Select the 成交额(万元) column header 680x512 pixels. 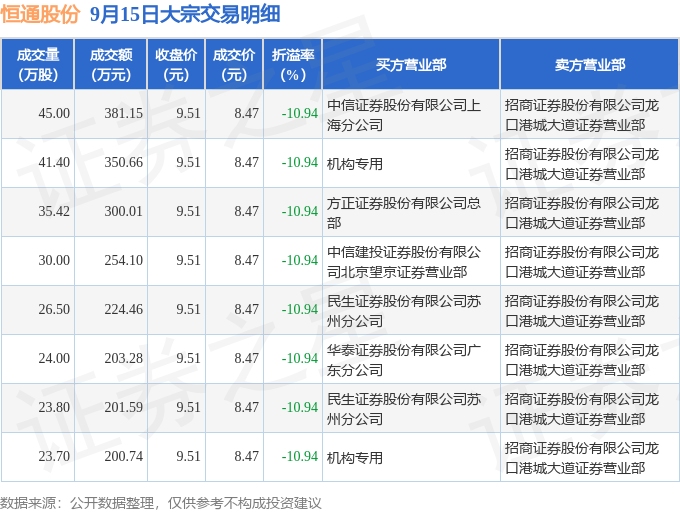coord(111,65)
